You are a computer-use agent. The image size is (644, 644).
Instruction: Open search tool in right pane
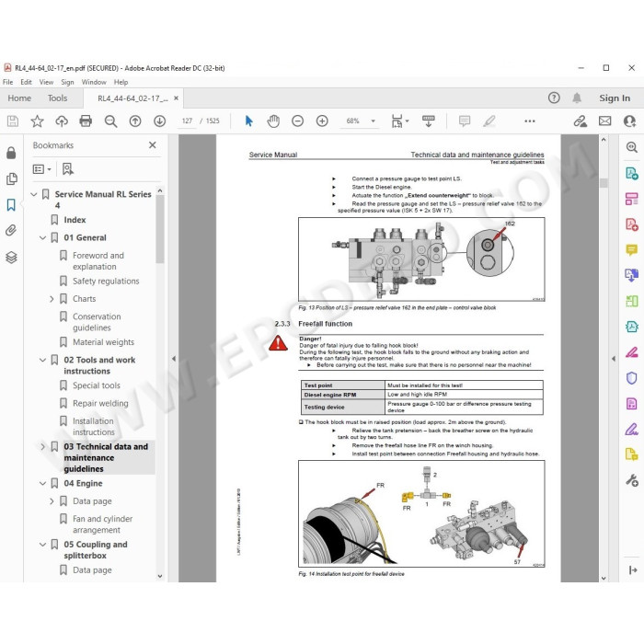pyautogui.click(x=632, y=147)
